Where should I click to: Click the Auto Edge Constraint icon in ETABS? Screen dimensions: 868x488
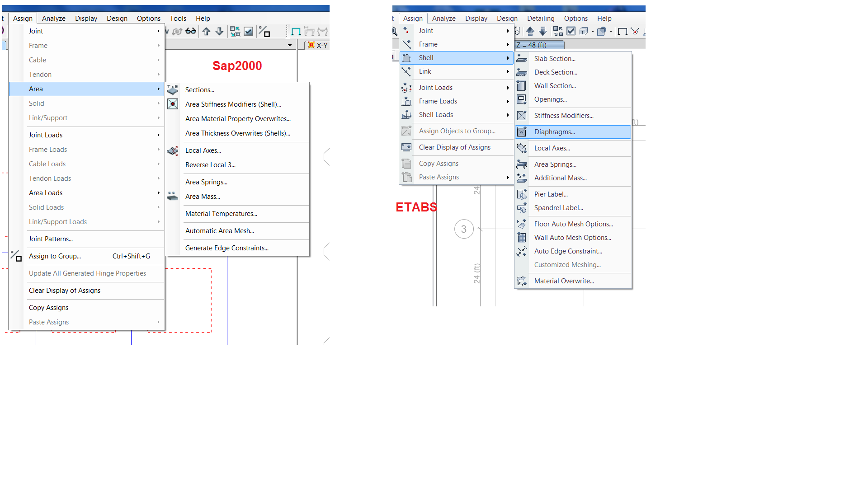pyautogui.click(x=522, y=251)
